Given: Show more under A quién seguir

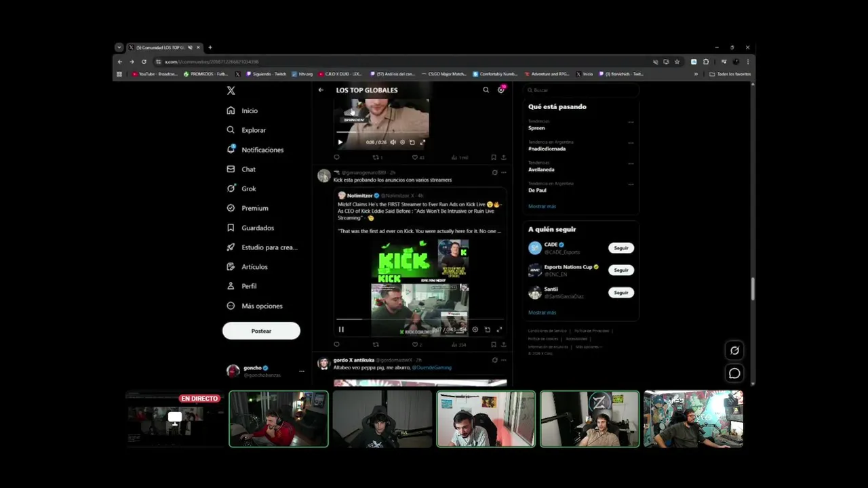Looking at the screenshot, I should coord(542,312).
